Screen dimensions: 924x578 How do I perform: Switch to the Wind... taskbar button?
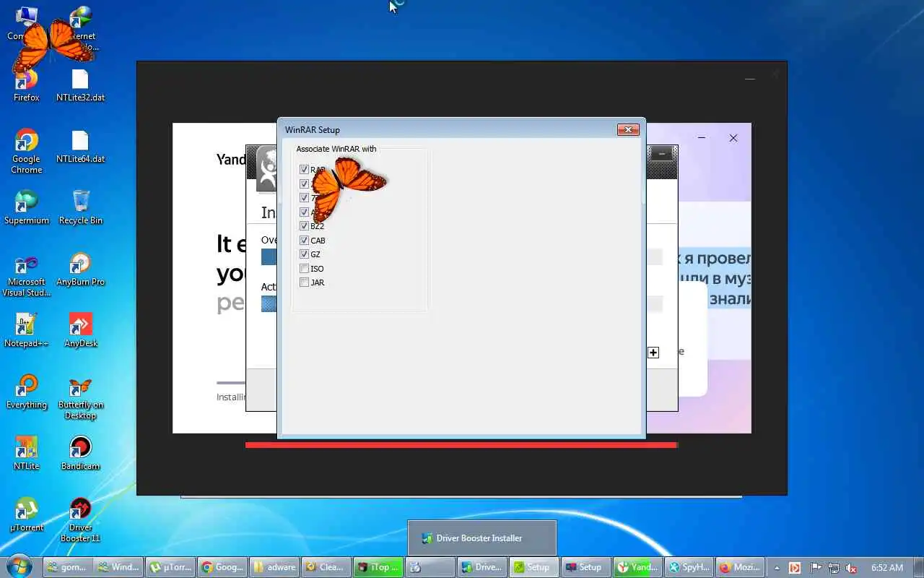click(x=119, y=567)
